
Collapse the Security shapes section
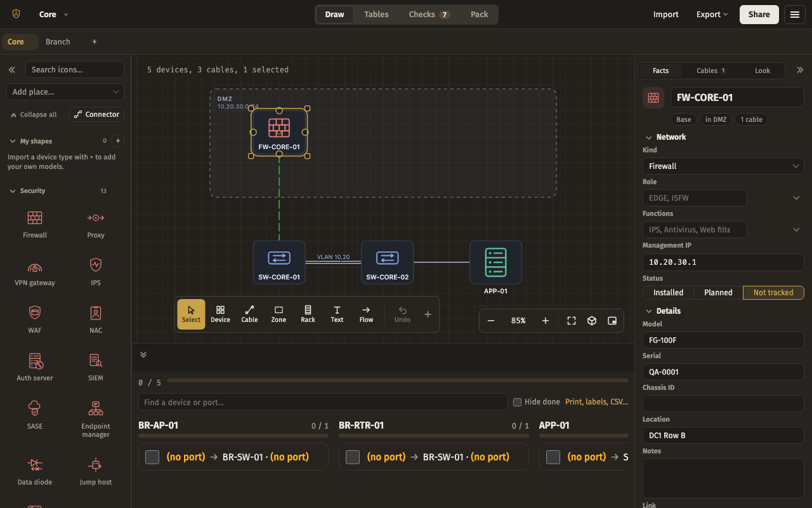13,191
